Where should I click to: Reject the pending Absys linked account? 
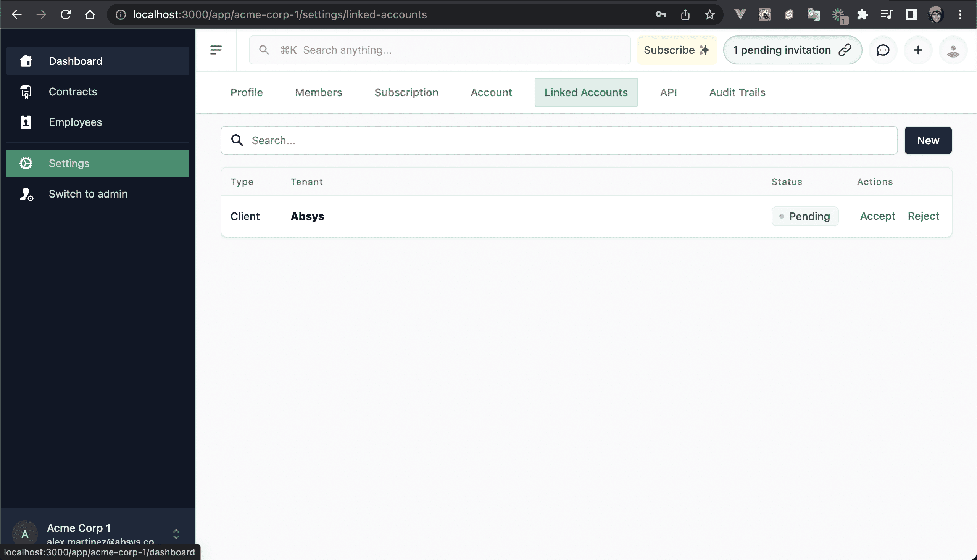pyautogui.click(x=924, y=216)
